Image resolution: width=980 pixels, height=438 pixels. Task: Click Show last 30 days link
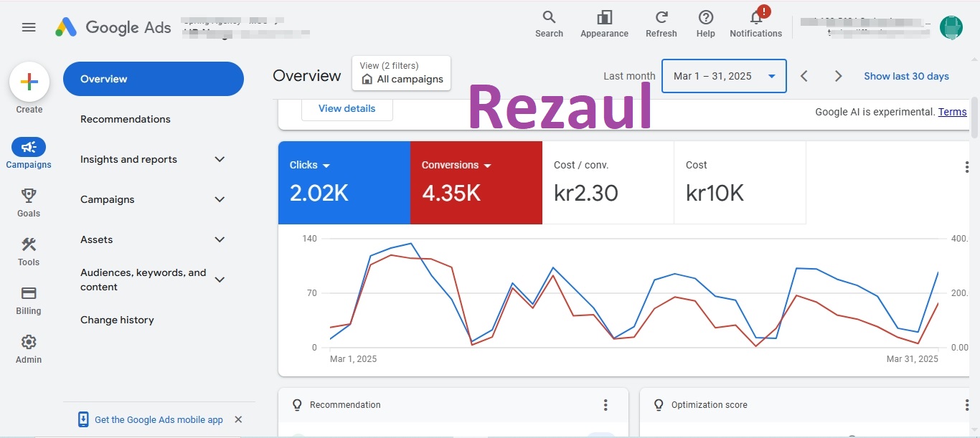coord(906,76)
